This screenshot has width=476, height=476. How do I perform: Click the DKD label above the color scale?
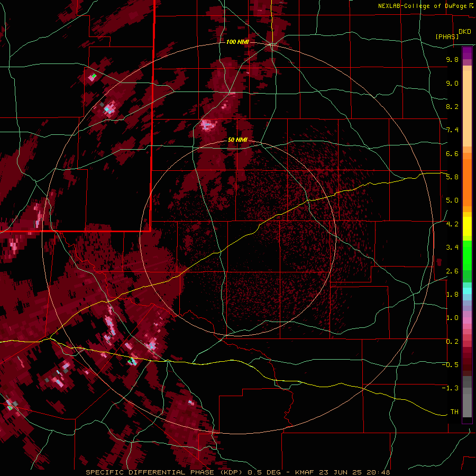pyautogui.click(x=465, y=32)
